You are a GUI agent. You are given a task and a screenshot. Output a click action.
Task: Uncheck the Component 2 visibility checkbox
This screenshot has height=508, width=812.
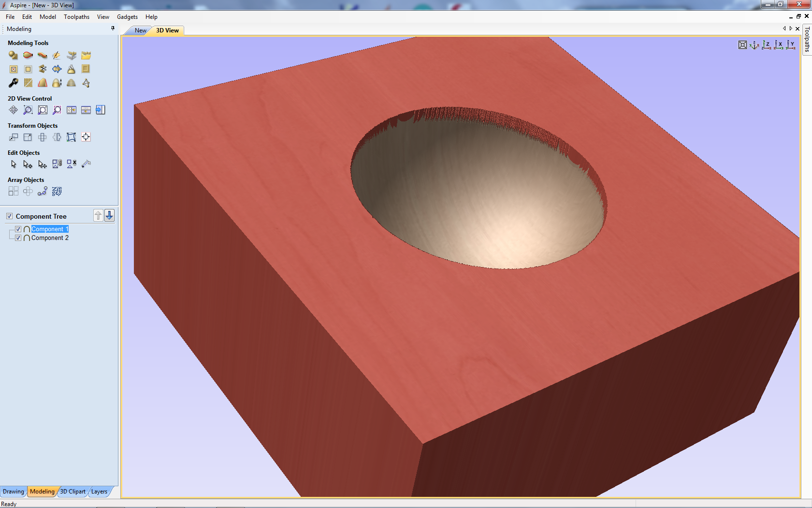[18, 238]
